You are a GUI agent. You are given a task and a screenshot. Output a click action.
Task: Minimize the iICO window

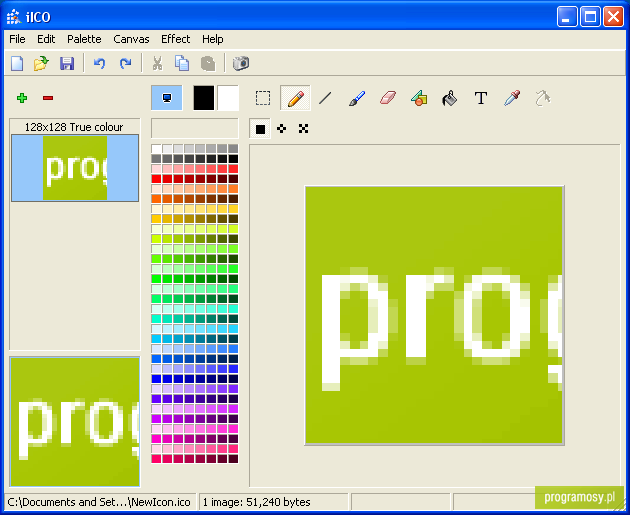tap(567, 17)
